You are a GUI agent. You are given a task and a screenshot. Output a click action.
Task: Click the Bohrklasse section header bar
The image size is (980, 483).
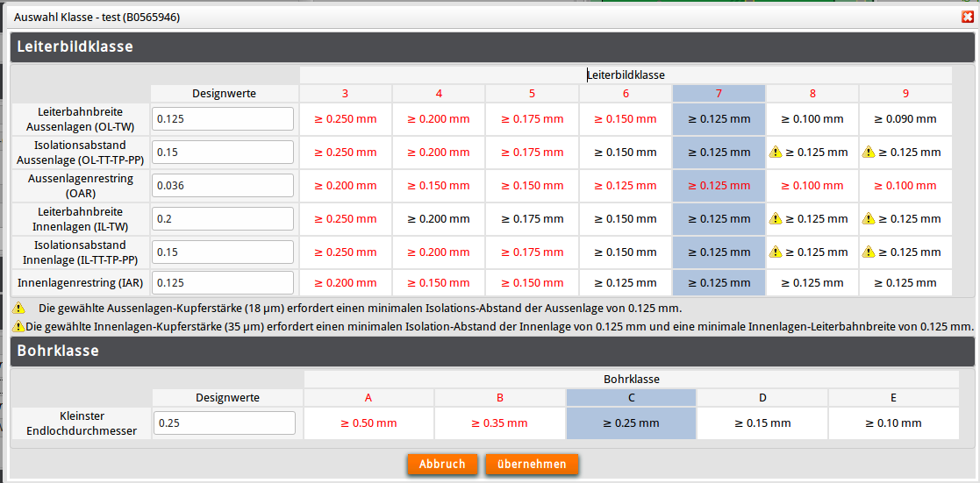click(x=492, y=352)
